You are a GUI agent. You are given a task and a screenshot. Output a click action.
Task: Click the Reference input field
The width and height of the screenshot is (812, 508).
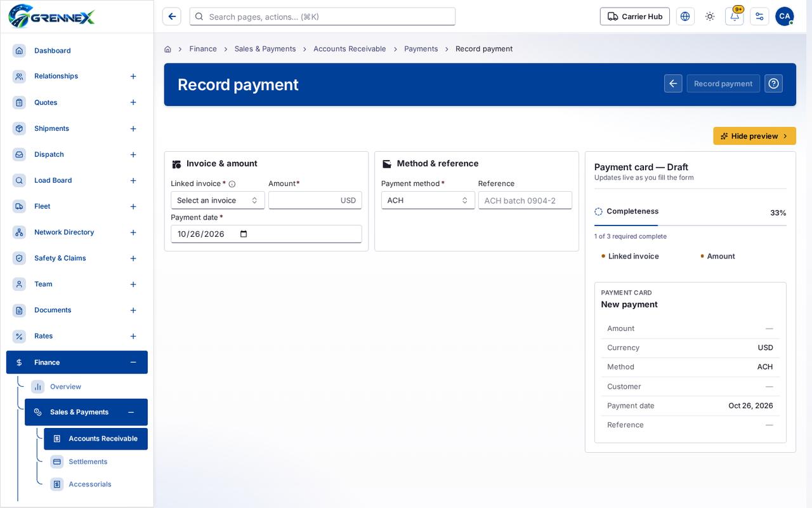(525, 200)
